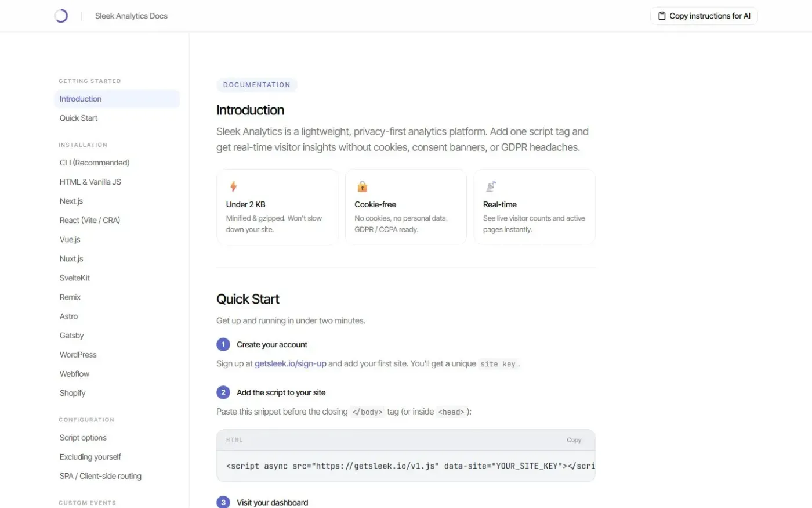Click the HTML label on code block
The image size is (812, 508).
coord(234,440)
